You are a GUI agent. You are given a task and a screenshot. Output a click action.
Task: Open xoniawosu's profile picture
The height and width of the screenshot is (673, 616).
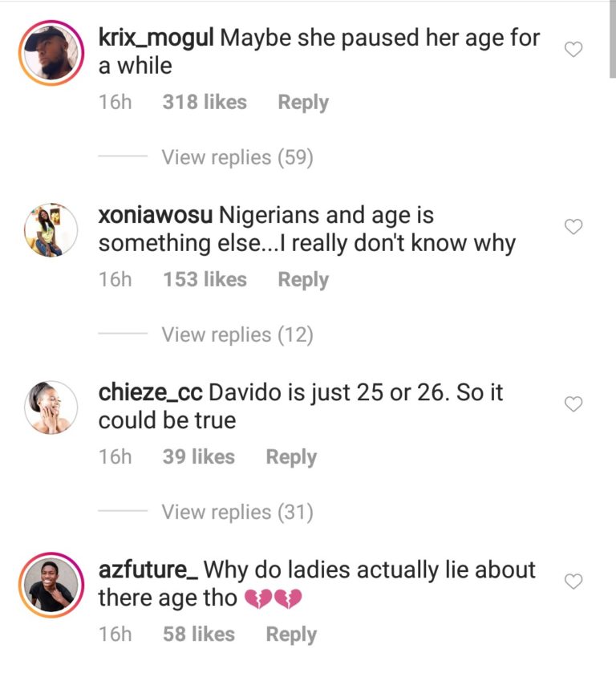[51, 230]
